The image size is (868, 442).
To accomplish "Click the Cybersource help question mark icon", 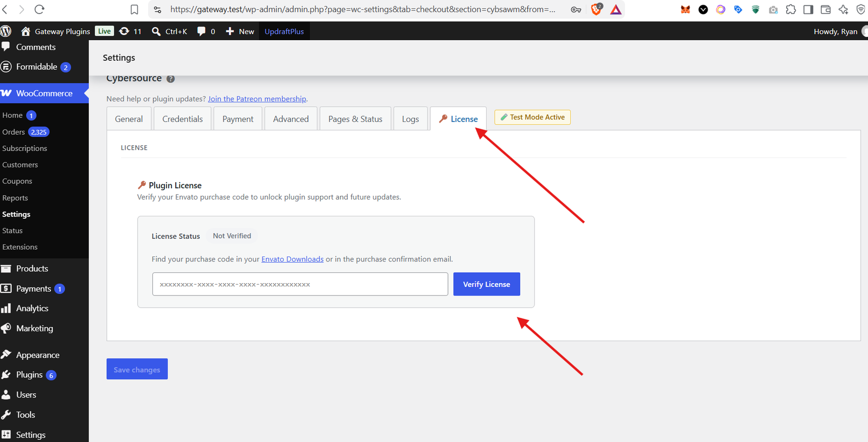I will pyautogui.click(x=170, y=79).
